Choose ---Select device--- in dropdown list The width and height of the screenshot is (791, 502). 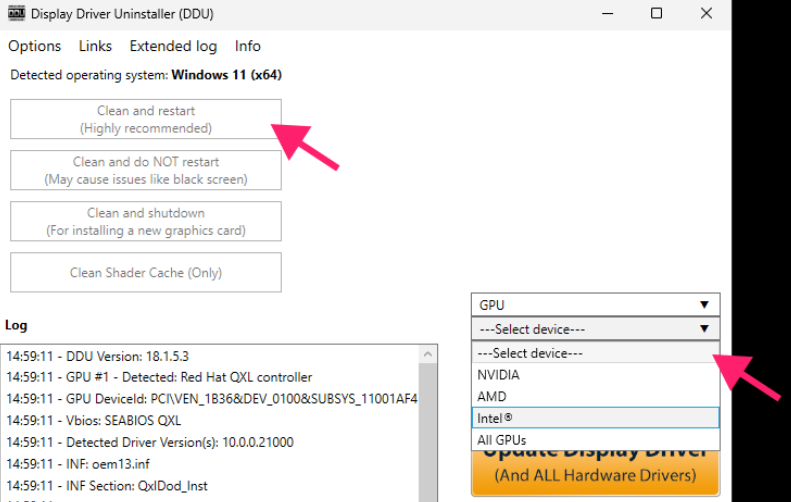point(595,353)
